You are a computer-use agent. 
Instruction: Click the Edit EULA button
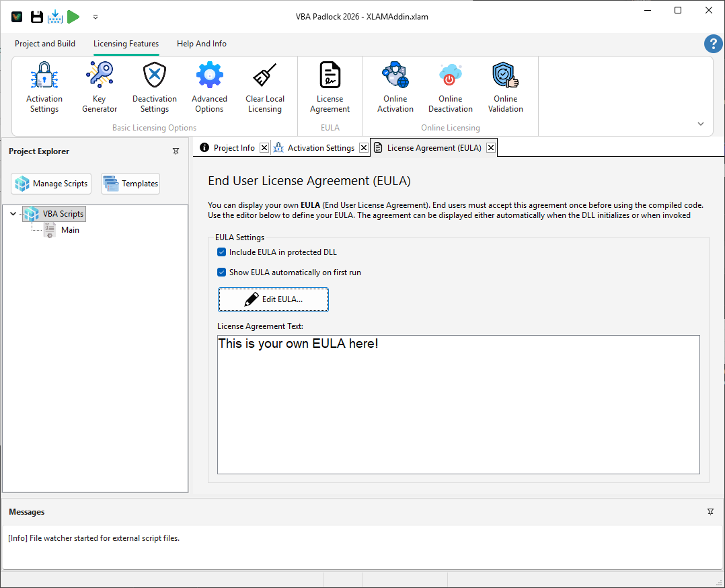(273, 299)
